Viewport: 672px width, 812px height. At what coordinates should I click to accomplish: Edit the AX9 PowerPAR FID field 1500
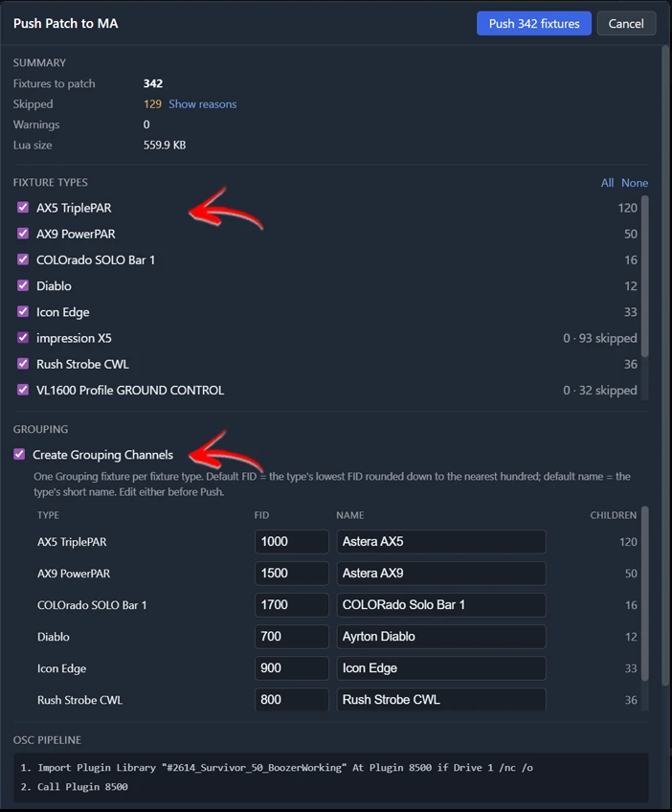pyautogui.click(x=291, y=574)
